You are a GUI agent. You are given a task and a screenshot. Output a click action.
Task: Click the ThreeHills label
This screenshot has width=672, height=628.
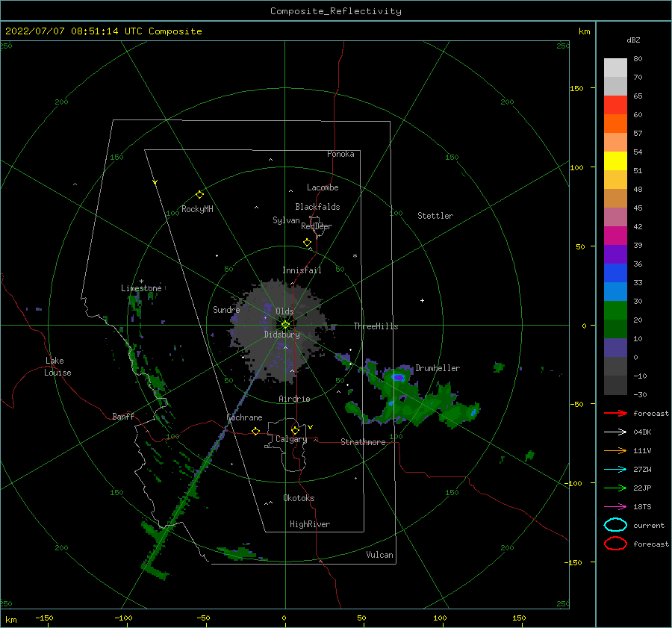(376, 326)
